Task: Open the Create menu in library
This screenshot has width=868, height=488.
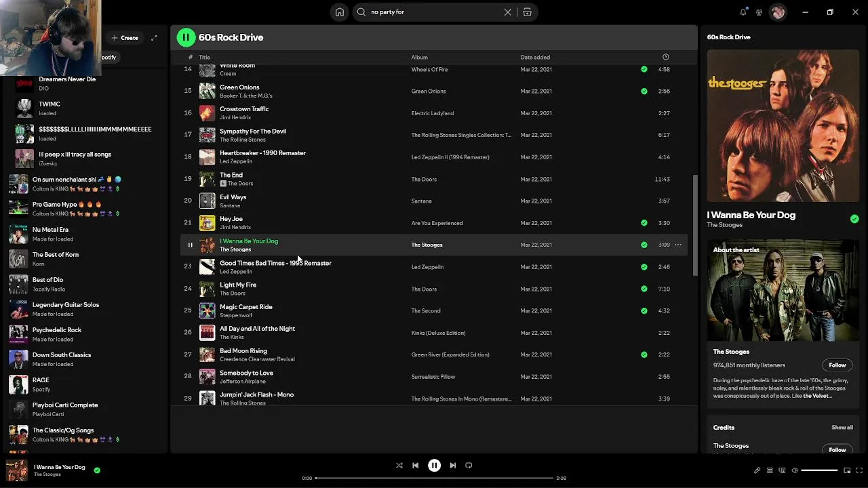Action: 125,38
